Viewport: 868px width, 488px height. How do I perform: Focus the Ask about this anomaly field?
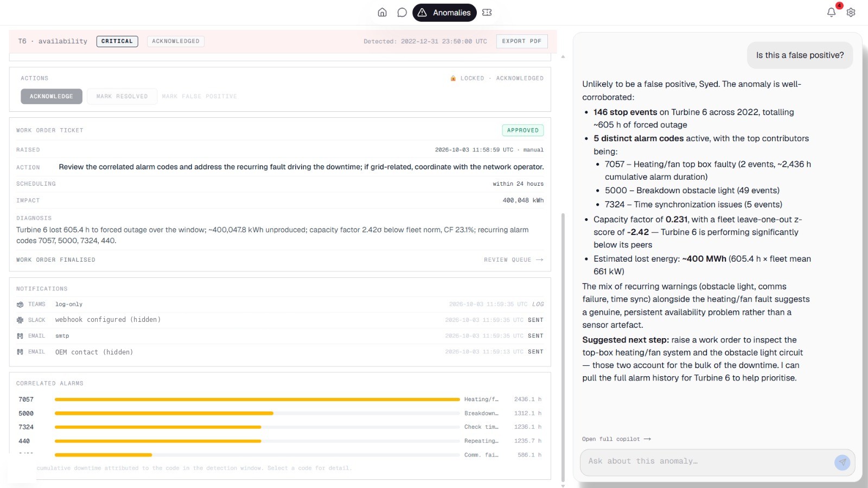[x=708, y=461]
